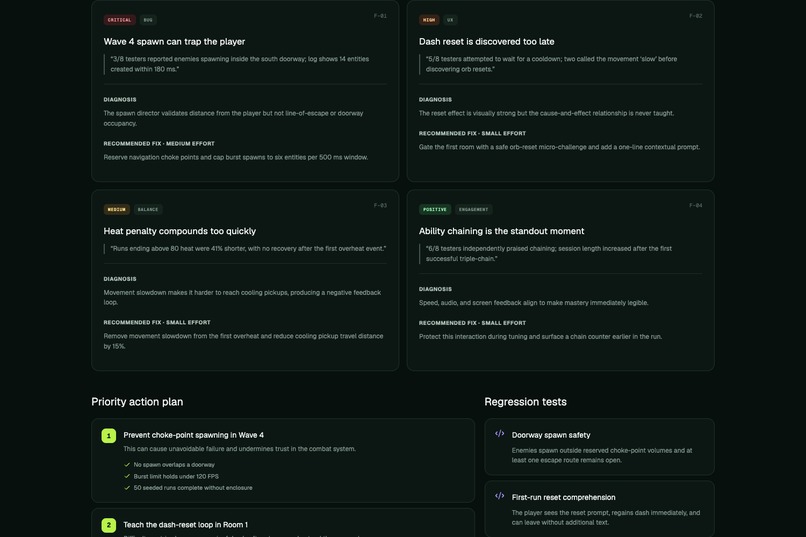Open 'Dash reset is discovered too late' finding
The width and height of the screenshot is (806, 537).
486,42
